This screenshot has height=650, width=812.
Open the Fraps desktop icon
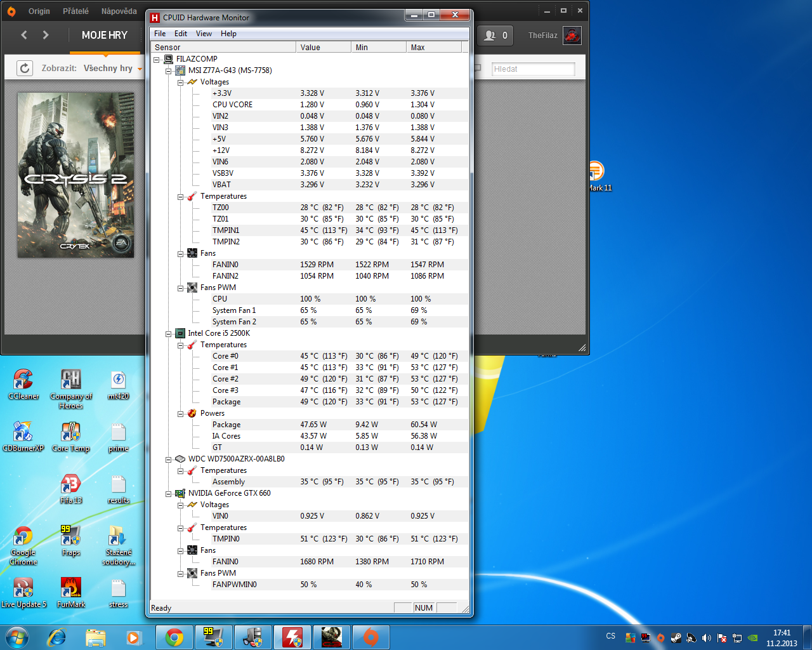(x=71, y=541)
